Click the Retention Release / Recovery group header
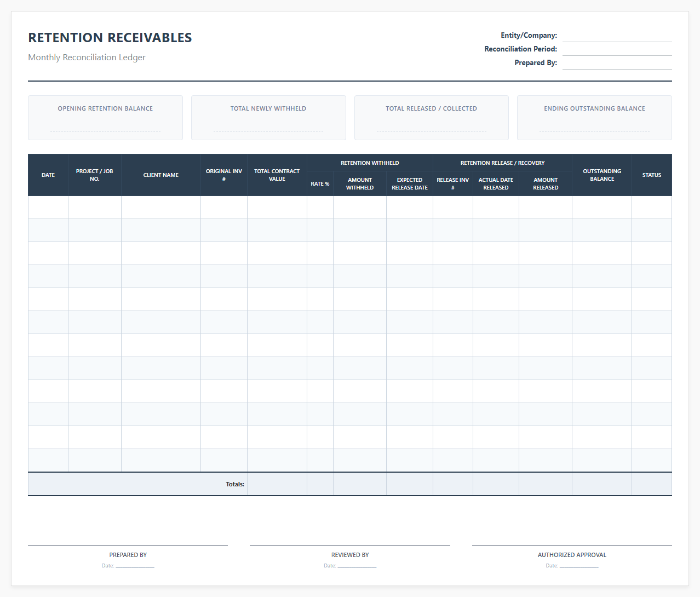This screenshot has height=597, width=700. click(503, 163)
